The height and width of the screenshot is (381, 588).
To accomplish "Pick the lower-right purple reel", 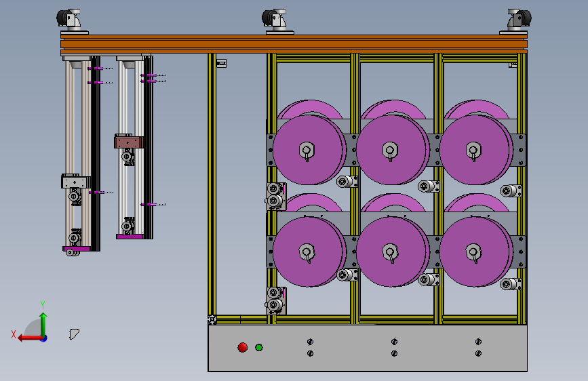I will [475, 252].
